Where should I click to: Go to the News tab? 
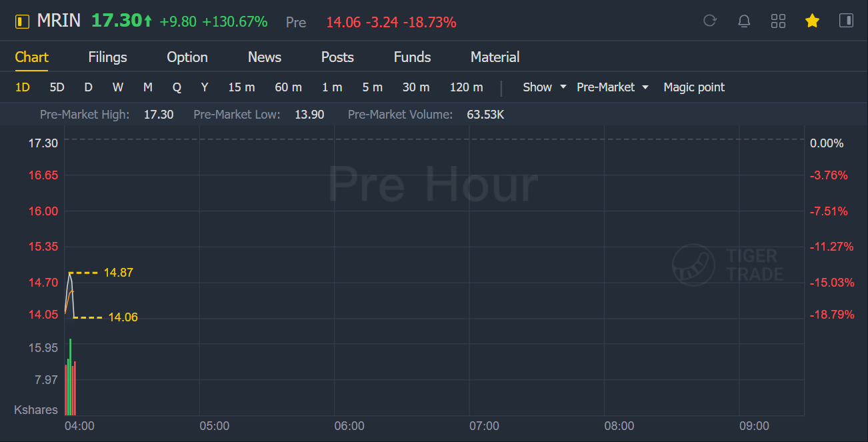tap(264, 57)
